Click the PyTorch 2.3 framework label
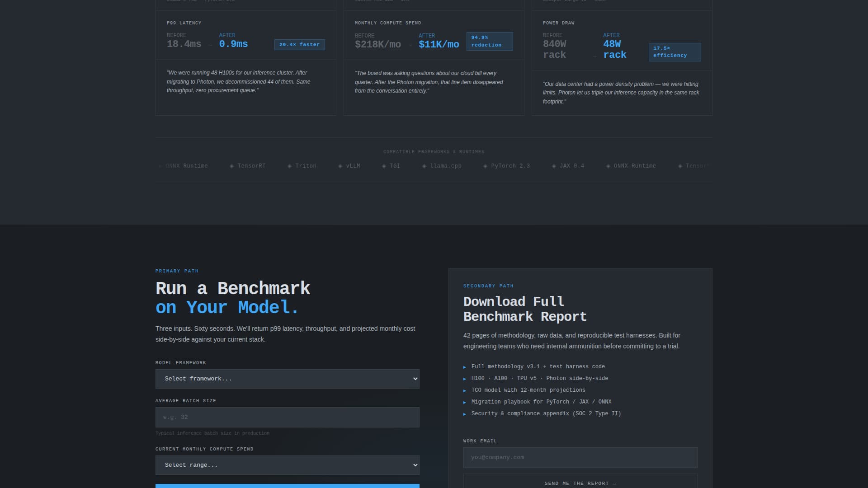The width and height of the screenshot is (868, 488). coord(510,166)
